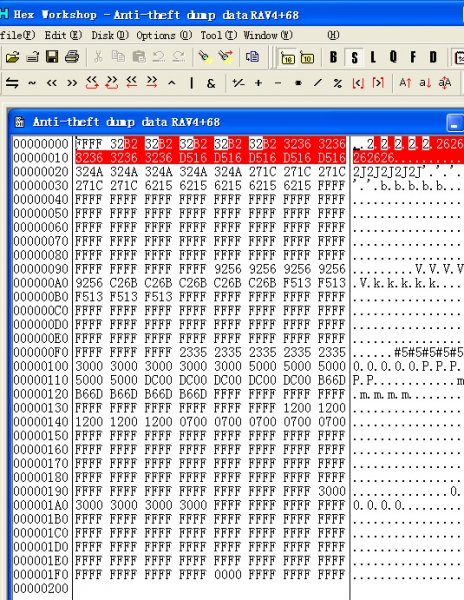Image resolution: width=464 pixels, height=600 pixels.
Task: Apply the inverse bits (~) operation
Action: tap(32, 83)
